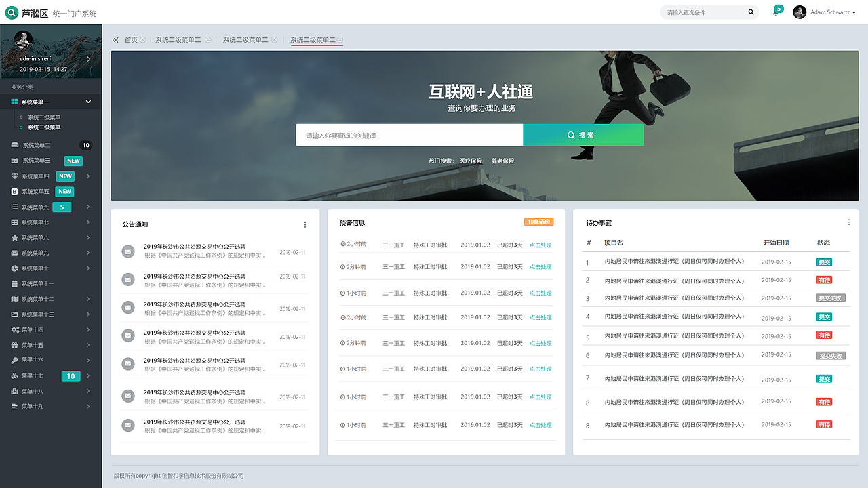The width and height of the screenshot is (868, 488).
Task: Click 系统菜单二 inbox icon
Action: 15,145
